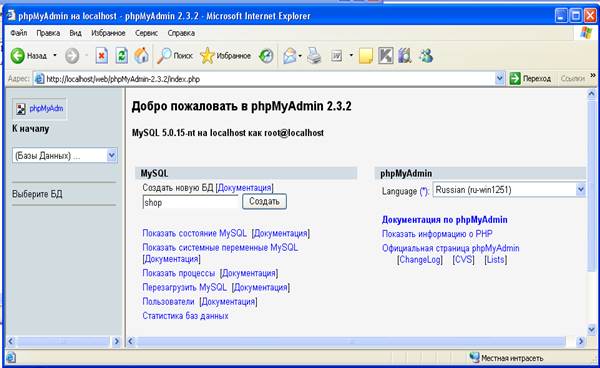The image size is (600, 368).
Task: Open the Пользователи link
Action: click(168, 301)
